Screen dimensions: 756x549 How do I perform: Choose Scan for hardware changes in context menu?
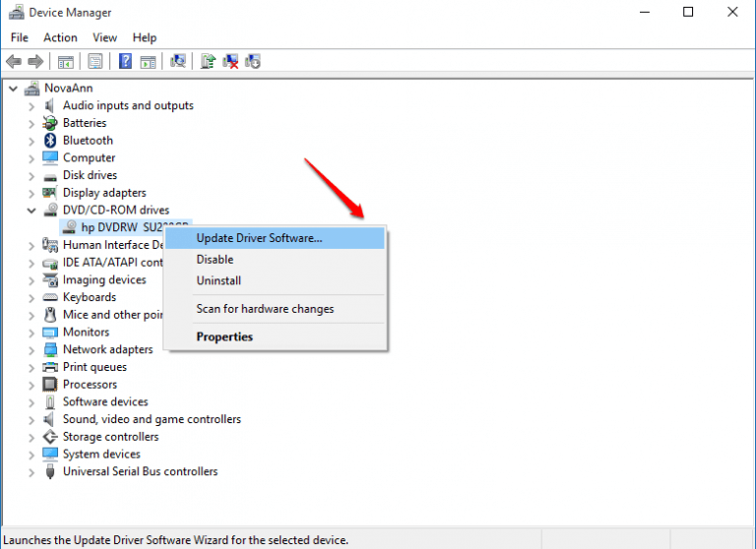(x=275, y=309)
